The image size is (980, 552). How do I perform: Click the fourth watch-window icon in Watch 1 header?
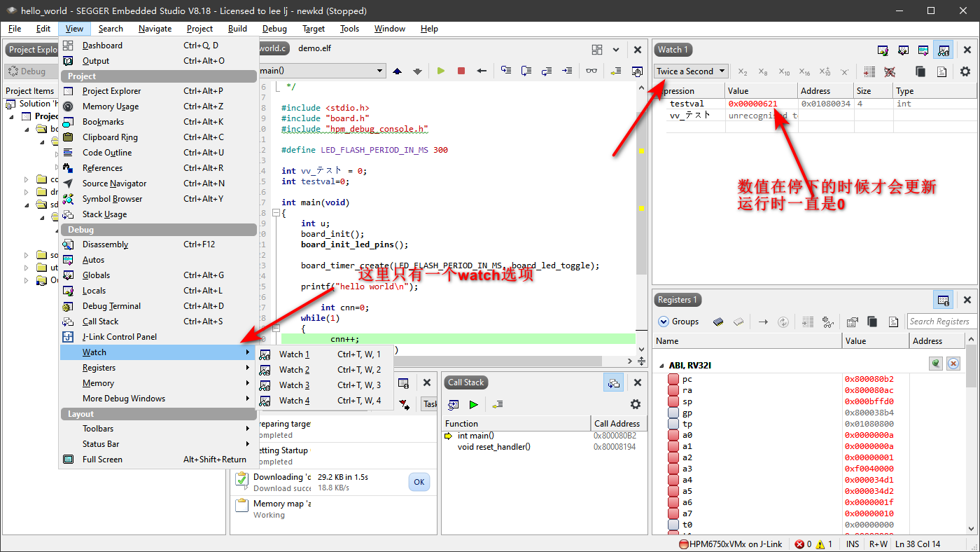point(944,50)
